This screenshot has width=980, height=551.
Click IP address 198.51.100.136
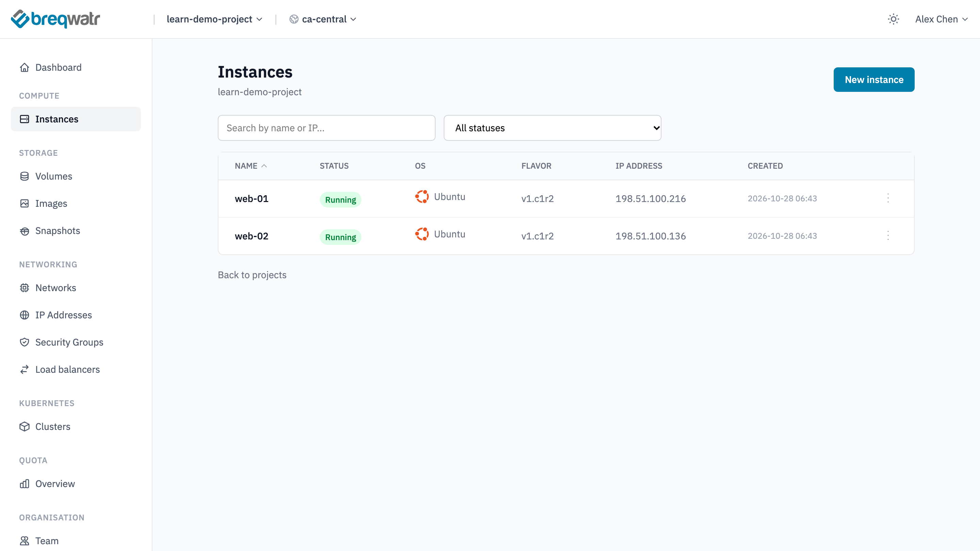(x=651, y=236)
